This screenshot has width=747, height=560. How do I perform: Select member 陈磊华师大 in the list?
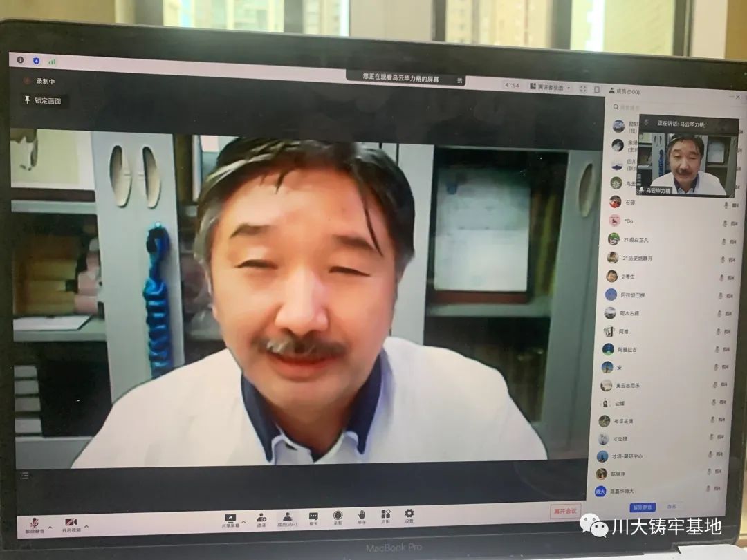point(657,490)
